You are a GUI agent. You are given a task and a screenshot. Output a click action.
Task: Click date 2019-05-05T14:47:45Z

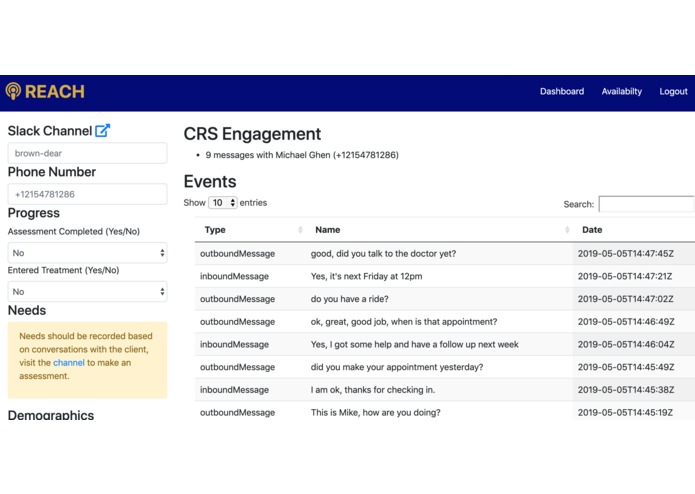pos(625,253)
